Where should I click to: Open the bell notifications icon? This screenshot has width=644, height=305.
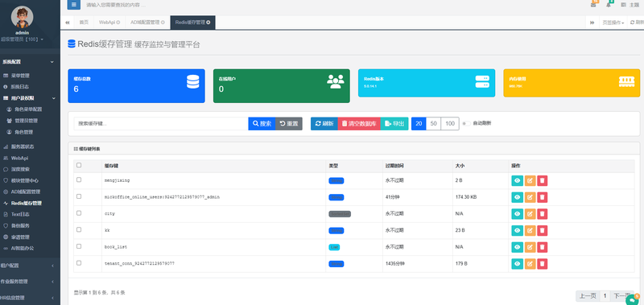[609, 5]
